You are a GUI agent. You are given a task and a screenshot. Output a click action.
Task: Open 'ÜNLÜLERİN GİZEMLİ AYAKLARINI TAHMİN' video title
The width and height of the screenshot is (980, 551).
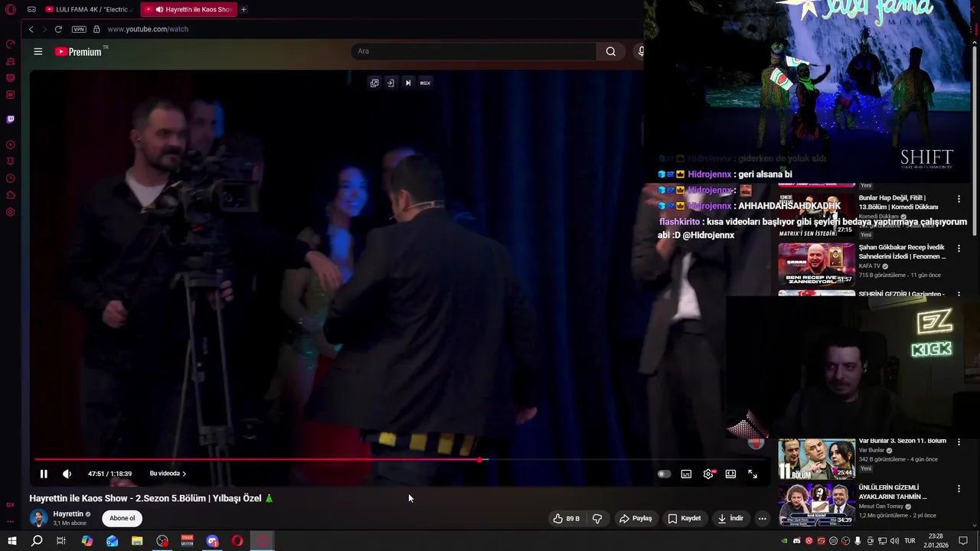893,492
